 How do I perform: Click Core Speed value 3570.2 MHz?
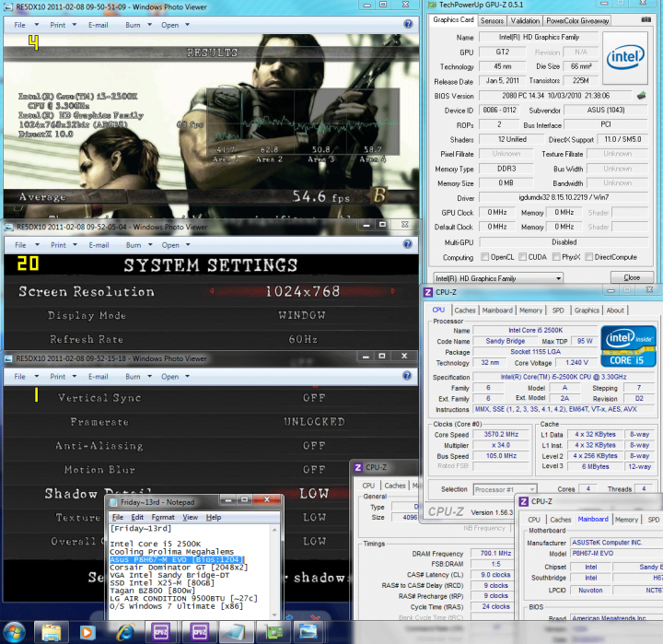click(501, 434)
